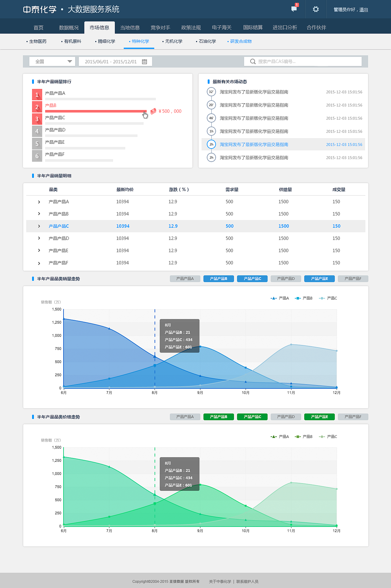This screenshot has height=588, width=391.
Task: Click the 20' time circle in news
Action: pyautogui.click(x=211, y=105)
